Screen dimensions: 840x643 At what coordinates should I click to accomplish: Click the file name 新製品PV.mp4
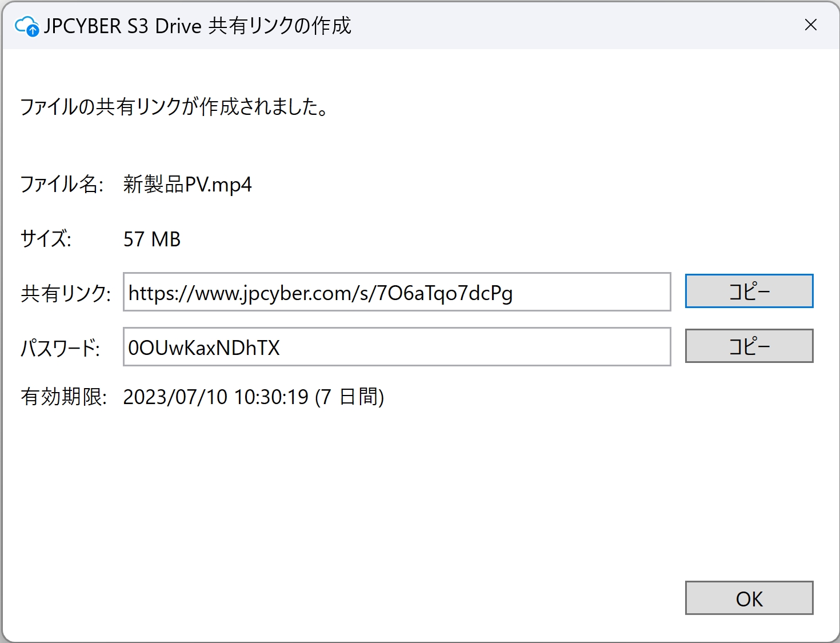(187, 185)
